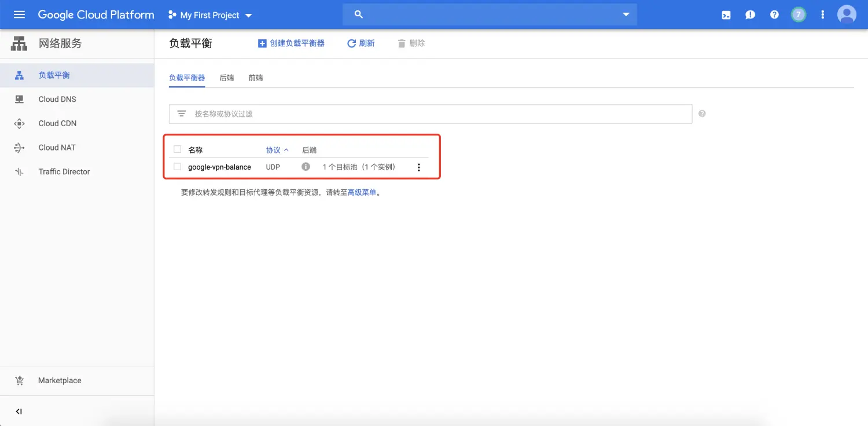Toggle the select-all header checkbox

point(177,149)
